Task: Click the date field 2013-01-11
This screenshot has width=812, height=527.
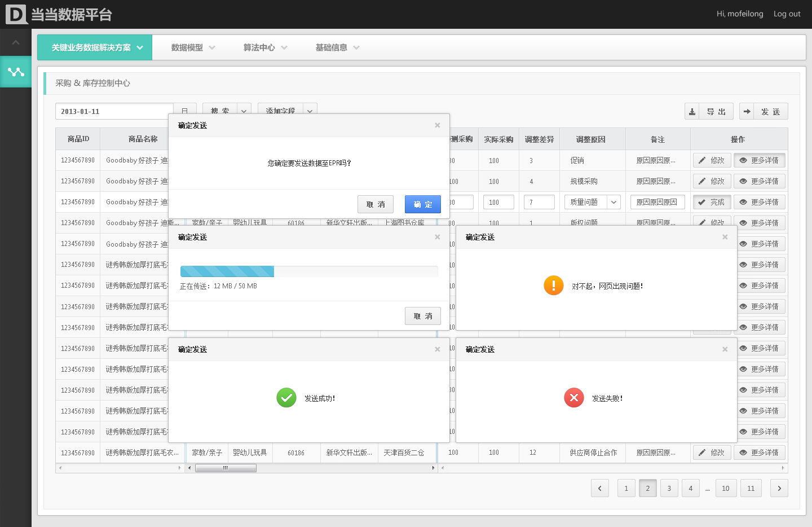Action: (114, 111)
